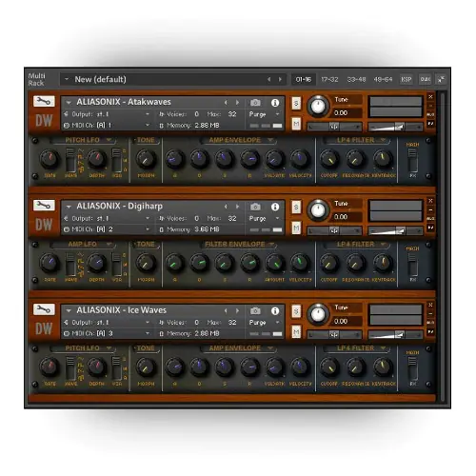The height and width of the screenshot is (476, 476).
Task: Click the camera snapshot icon for Digiharp
Action: (255, 207)
